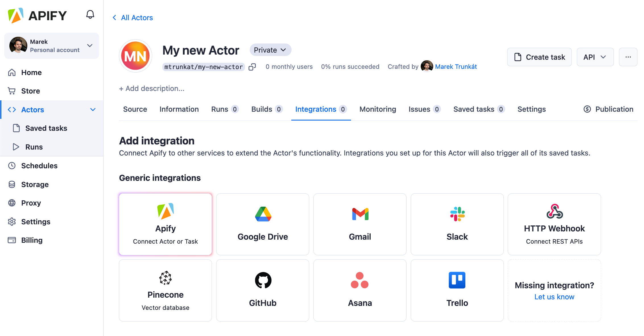The image size is (644, 336).
Task: Open the Saved tasks tab
Action: 473,109
